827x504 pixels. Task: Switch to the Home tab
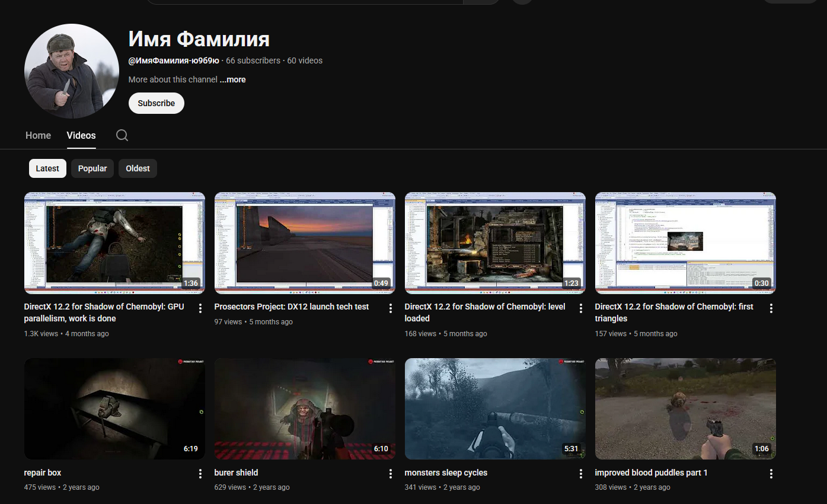(x=38, y=135)
